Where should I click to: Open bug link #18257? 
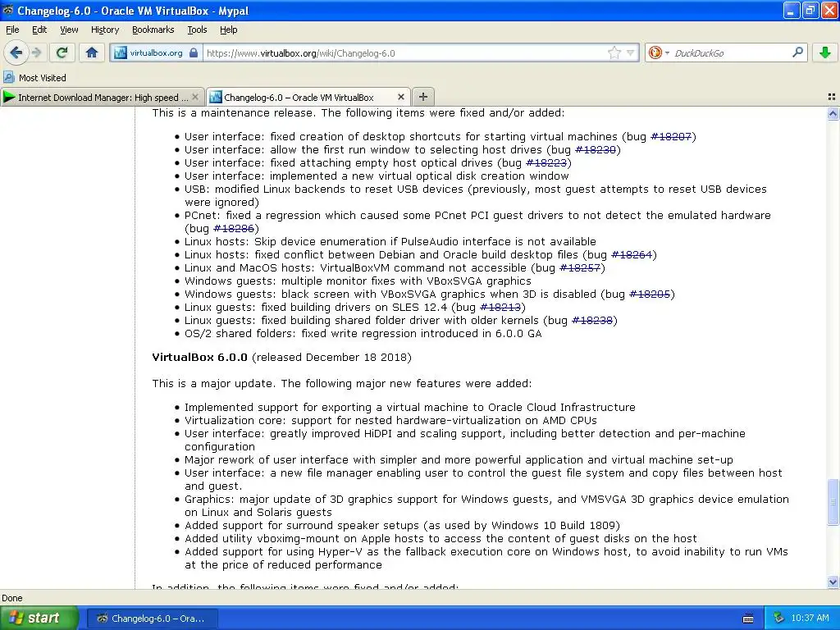coord(580,268)
